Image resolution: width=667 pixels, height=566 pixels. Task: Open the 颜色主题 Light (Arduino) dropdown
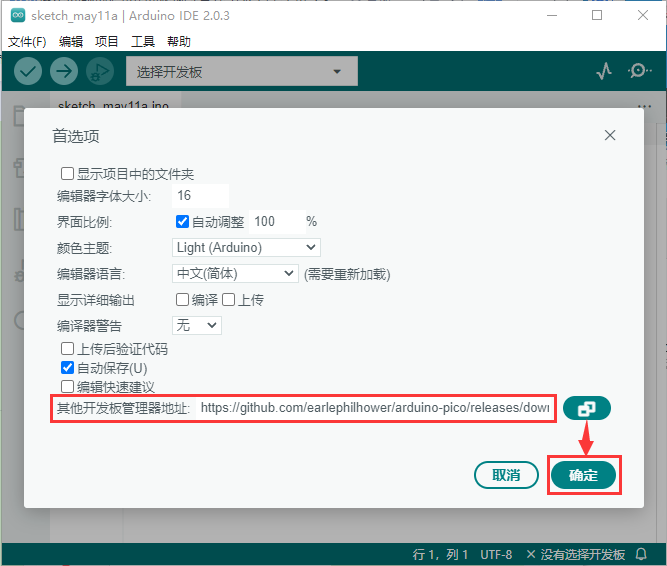(246, 247)
